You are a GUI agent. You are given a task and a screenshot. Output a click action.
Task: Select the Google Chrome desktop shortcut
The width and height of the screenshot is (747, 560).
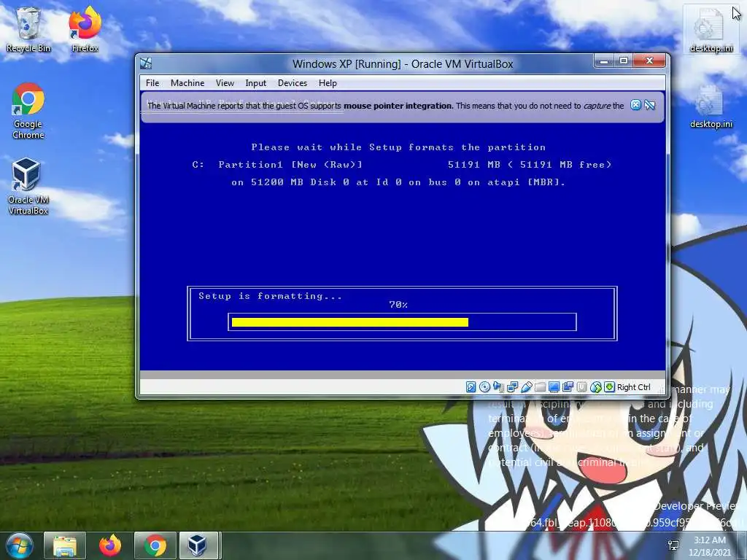tap(28, 111)
